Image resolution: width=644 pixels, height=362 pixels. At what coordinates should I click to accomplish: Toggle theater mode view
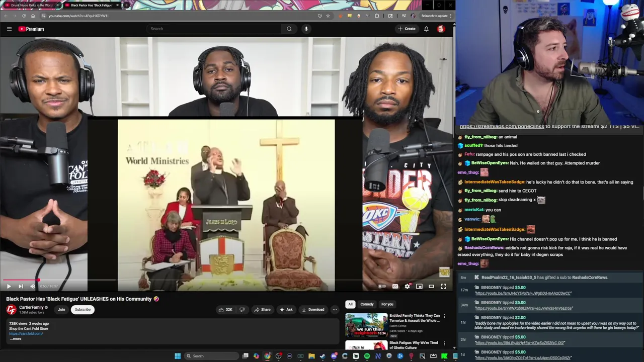click(431, 286)
